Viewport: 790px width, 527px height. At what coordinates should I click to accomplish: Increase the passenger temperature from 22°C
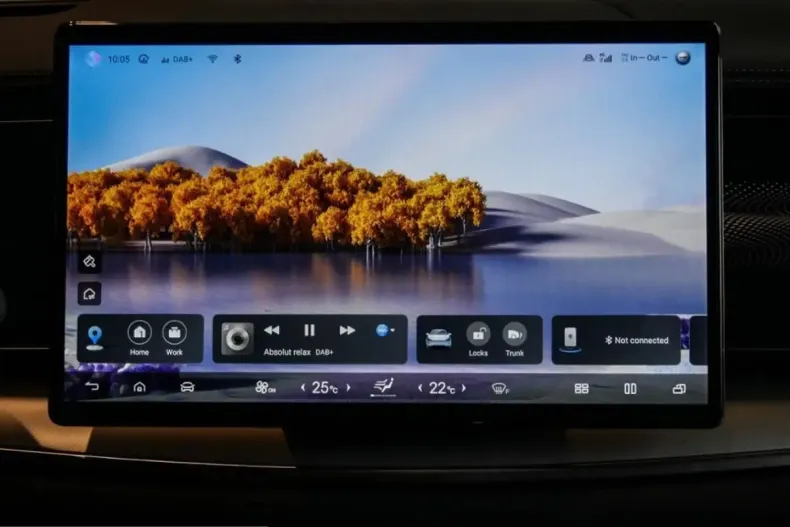point(463,388)
